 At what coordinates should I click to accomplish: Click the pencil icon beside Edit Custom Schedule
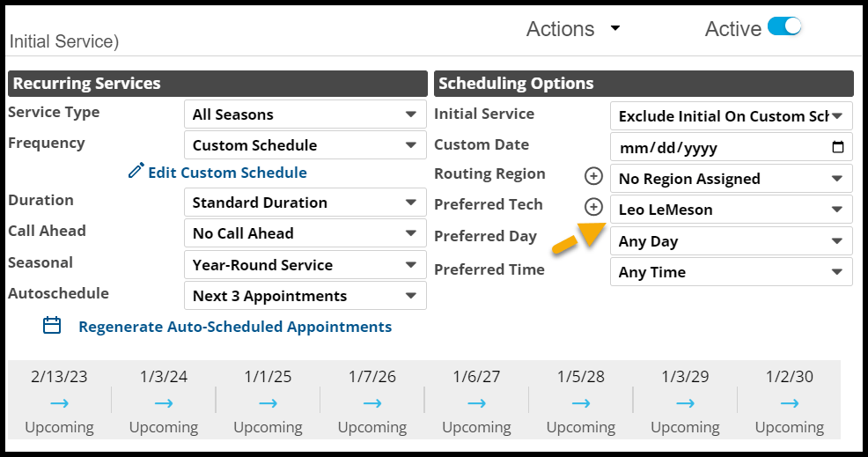tap(136, 172)
